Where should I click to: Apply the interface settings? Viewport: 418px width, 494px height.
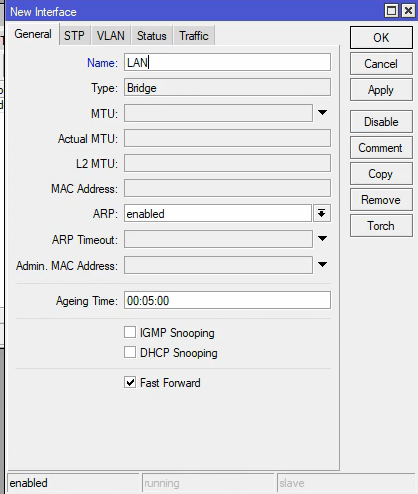click(x=381, y=90)
